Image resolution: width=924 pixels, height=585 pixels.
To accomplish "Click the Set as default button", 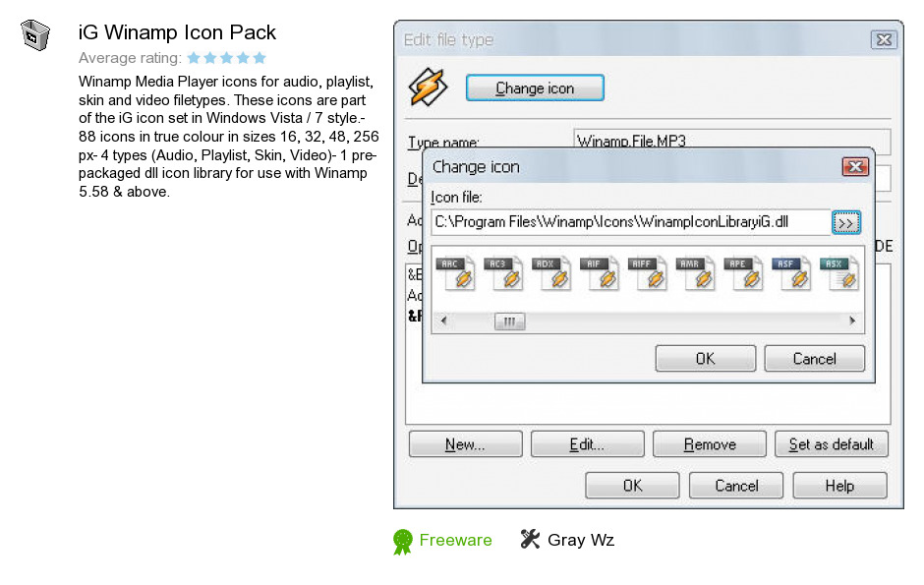I will [x=832, y=444].
